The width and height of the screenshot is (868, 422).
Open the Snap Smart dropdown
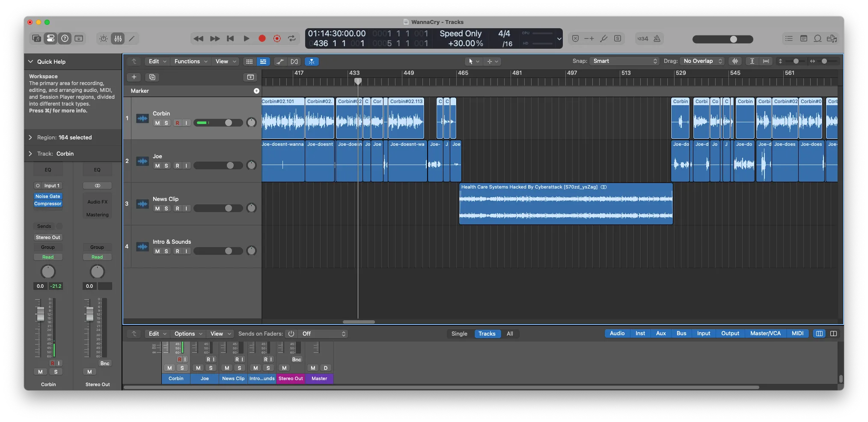624,61
